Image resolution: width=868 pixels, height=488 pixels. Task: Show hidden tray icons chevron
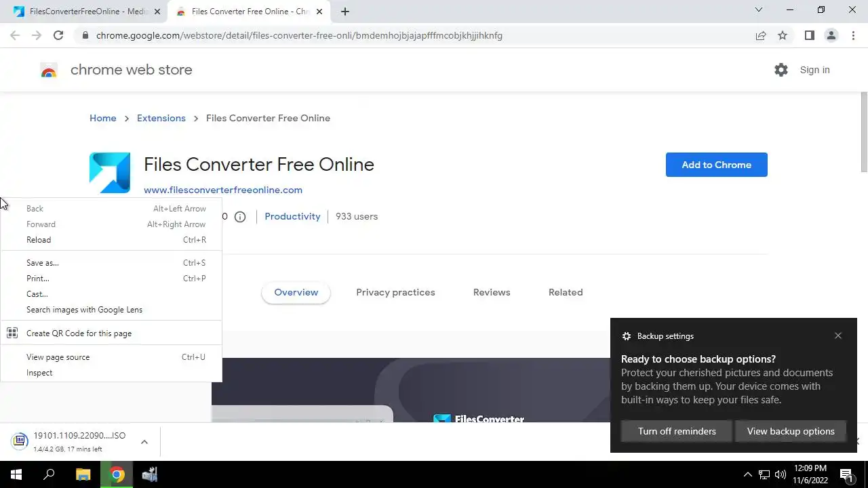coord(748,474)
